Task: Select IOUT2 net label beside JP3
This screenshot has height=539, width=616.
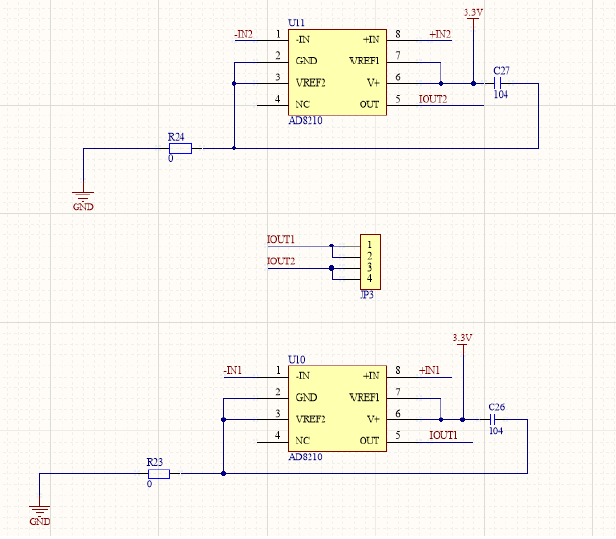Action: pyautogui.click(x=281, y=261)
